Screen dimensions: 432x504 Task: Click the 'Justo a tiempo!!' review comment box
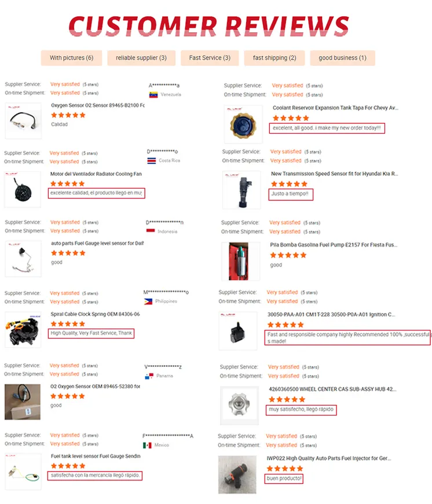tap(290, 195)
